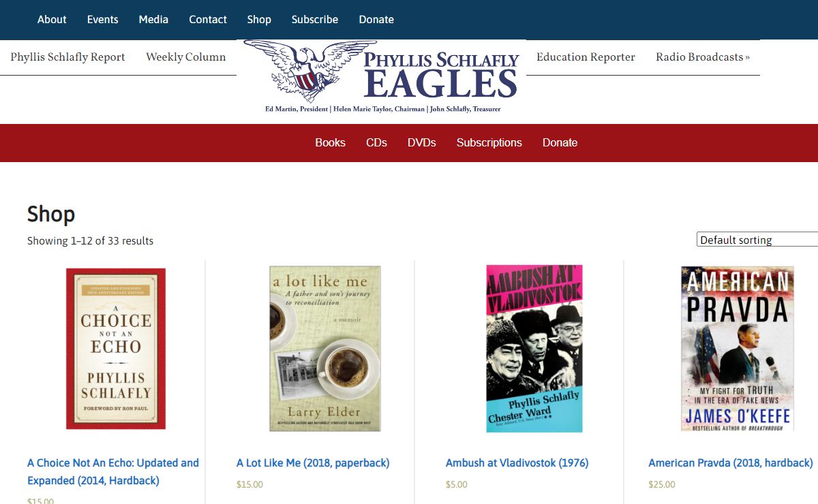The height and width of the screenshot is (504, 818).
Task: Open the Books shop category
Action: [x=330, y=143]
